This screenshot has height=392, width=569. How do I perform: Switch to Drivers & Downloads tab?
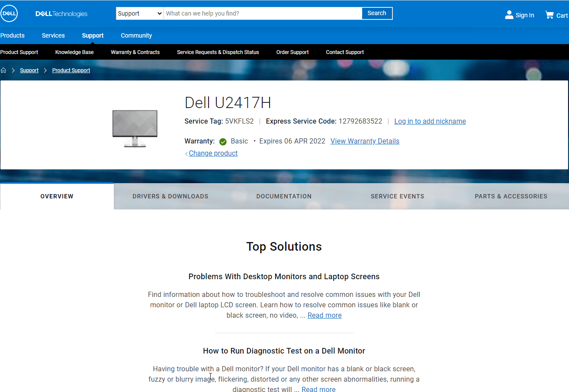click(170, 196)
